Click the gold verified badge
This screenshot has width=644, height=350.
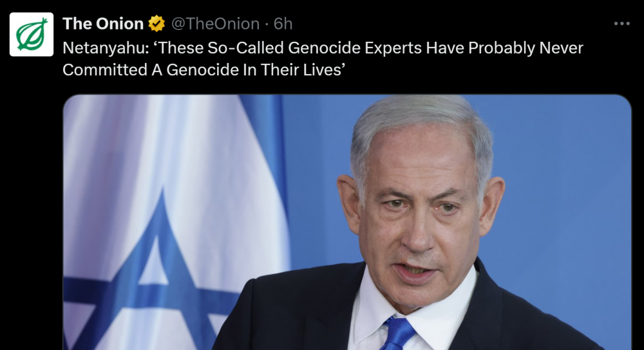[x=156, y=24]
